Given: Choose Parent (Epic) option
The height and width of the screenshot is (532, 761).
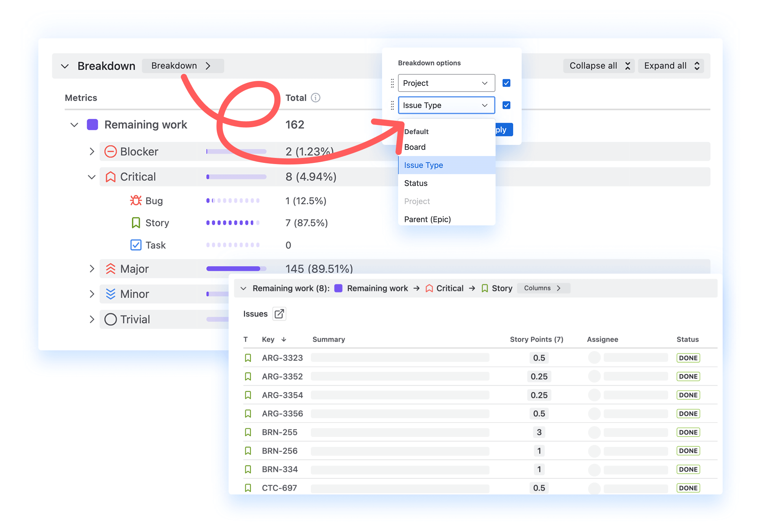Looking at the screenshot, I should [x=427, y=219].
